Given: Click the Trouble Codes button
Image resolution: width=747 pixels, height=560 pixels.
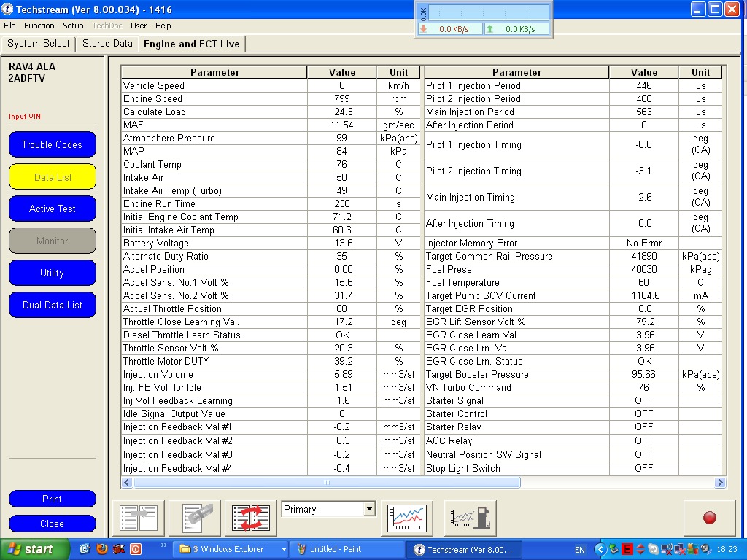Looking at the screenshot, I should pos(52,144).
